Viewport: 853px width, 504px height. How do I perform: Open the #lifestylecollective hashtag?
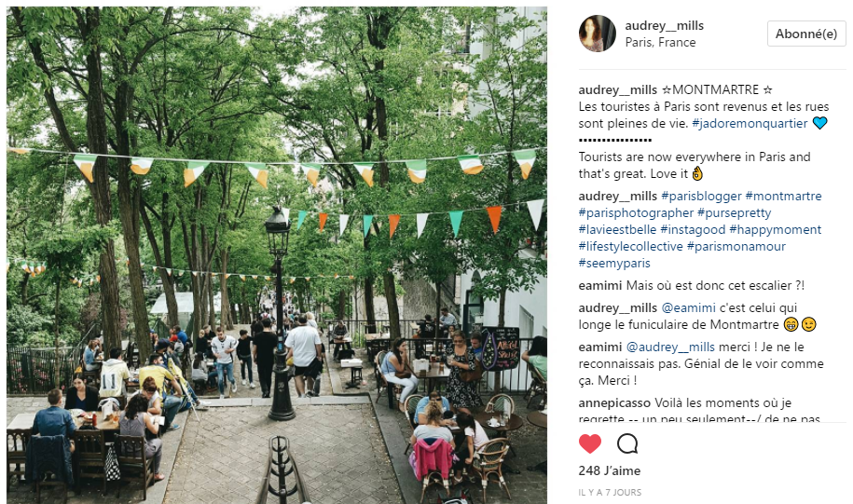point(630,247)
